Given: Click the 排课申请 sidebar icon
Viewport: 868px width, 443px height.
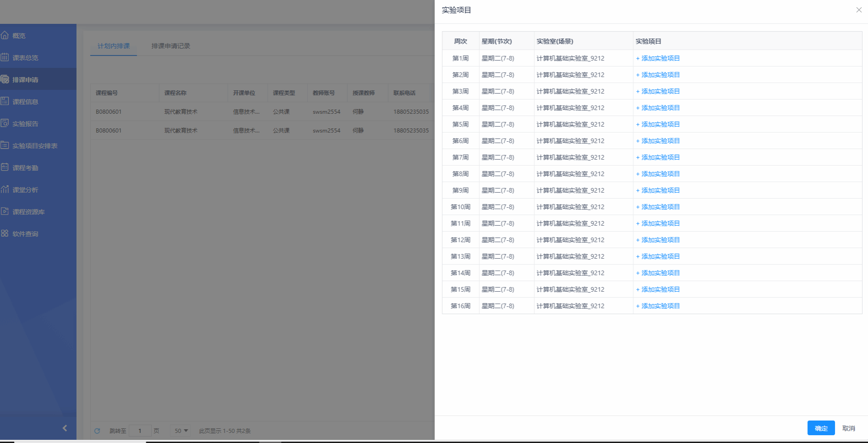Looking at the screenshot, I should [x=5, y=79].
